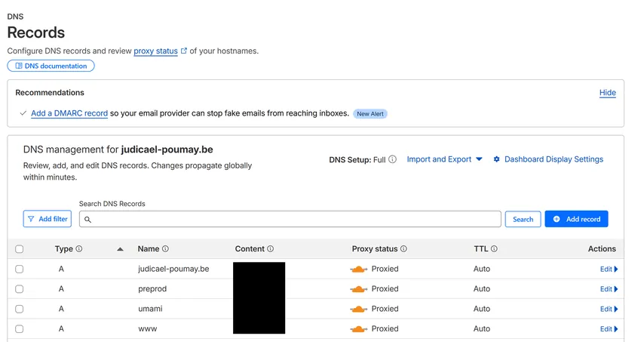Click the Proxy status column header
The height and width of the screenshot is (342, 644).
[x=375, y=248]
